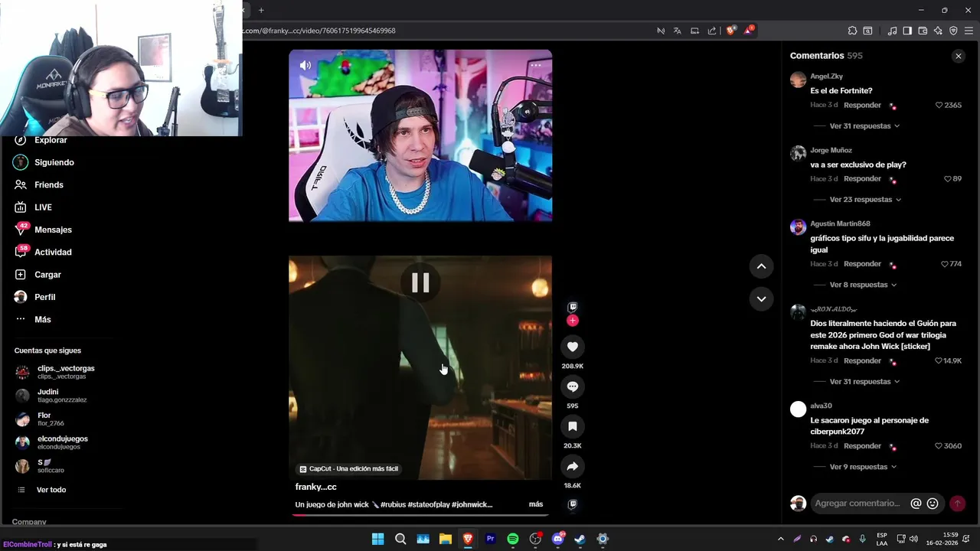
Task: Go to the previous video arrow
Action: [x=761, y=266]
